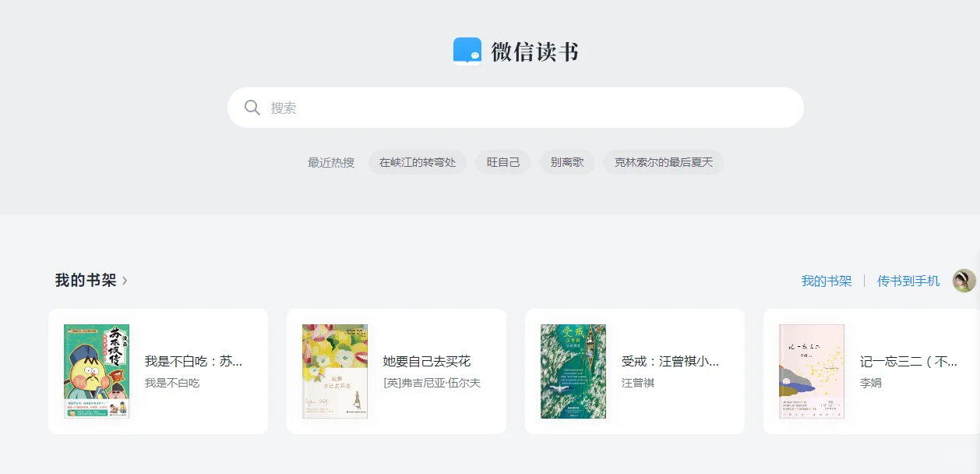Open the 记一忘三二 book cover
Screen dimensions: 980x474
(x=812, y=371)
